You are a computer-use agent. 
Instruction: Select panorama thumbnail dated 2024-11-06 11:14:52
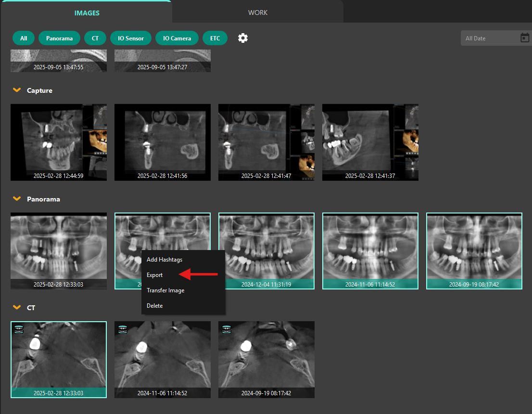tap(370, 251)
